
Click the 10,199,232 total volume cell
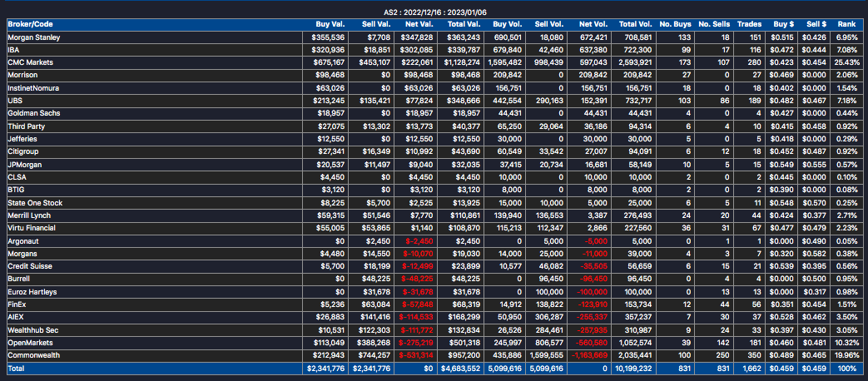(632, 368)
